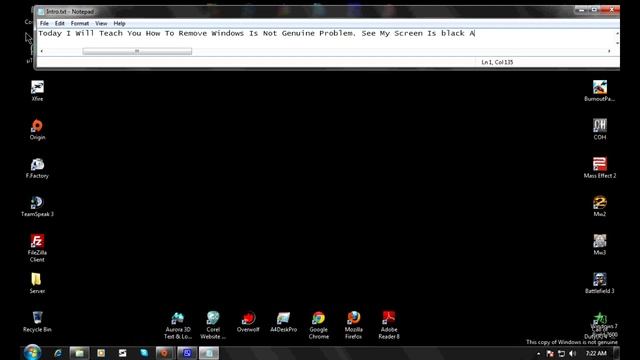
Task: Click the Notepad horizontal scrollbar thumb
Action: (x=137, y=51)
